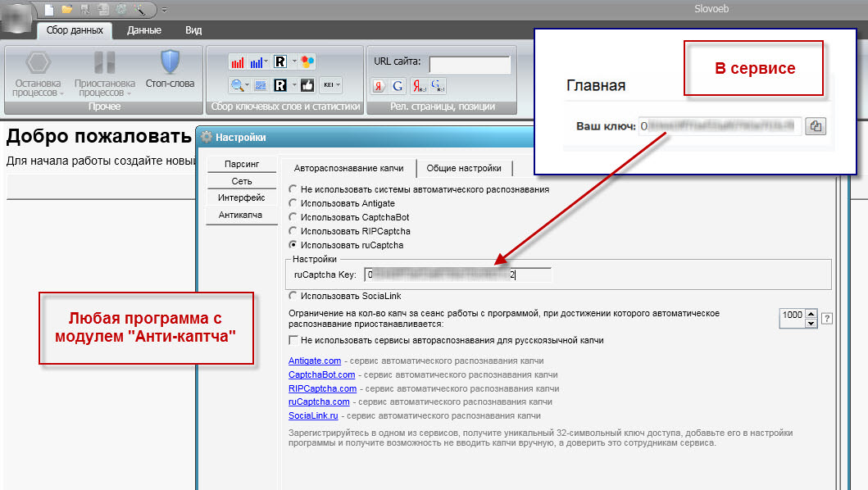This screenshot has height=490, width=868.
Task: Open the ruCaptcha.com link
Action: click(x=319, y=402)
